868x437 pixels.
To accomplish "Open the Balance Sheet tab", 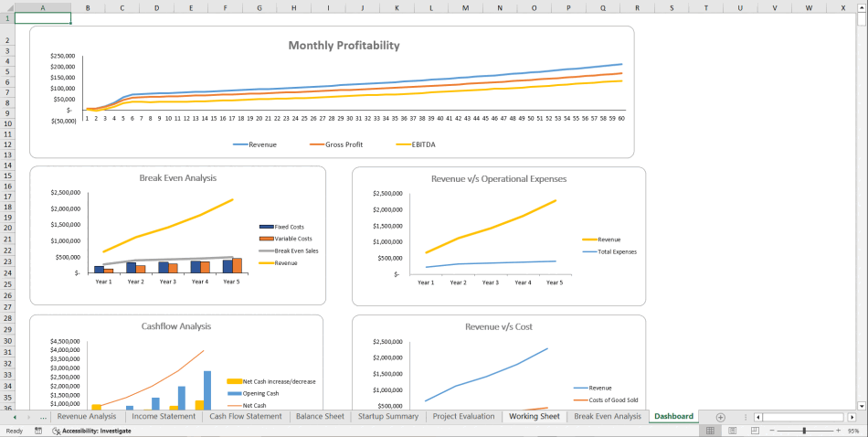I will point(320,417).
